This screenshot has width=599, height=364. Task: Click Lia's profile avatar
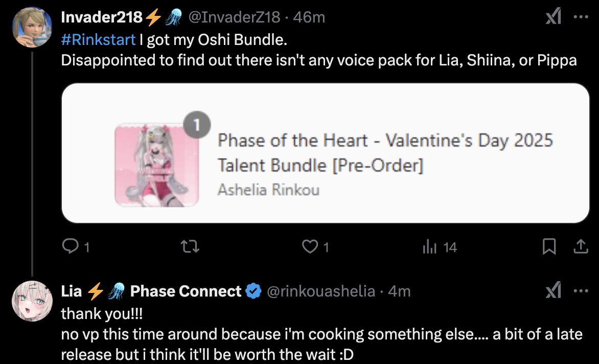pos(32,301)
